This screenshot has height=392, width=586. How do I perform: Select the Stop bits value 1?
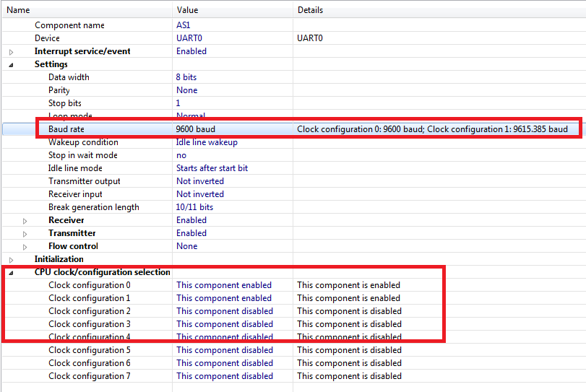[178, 103]
